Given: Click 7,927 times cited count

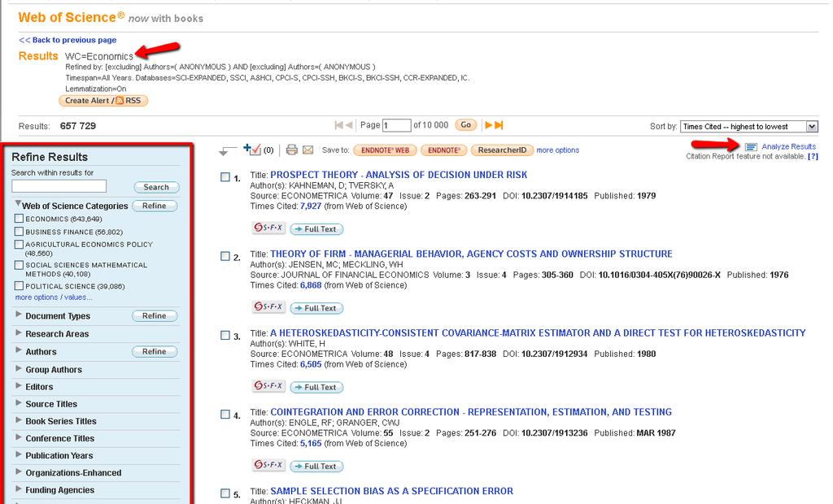Looking at the screenshot, I should pos(311,206).
